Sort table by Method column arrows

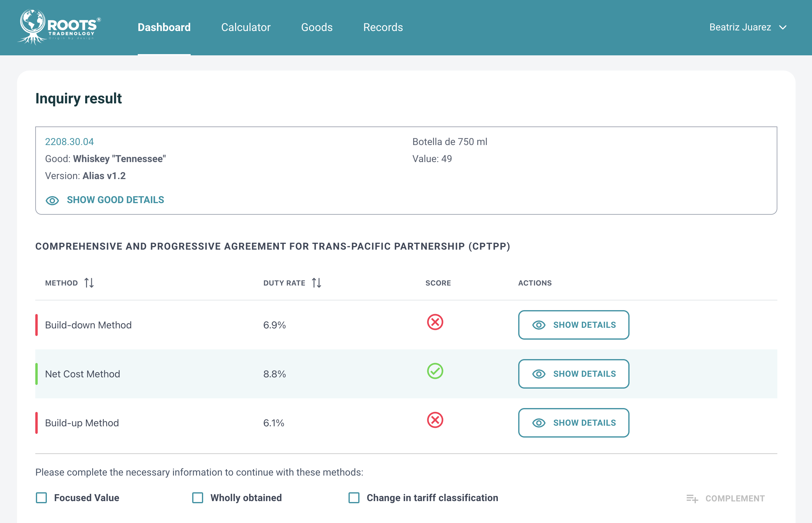click(x=89, y=282)
